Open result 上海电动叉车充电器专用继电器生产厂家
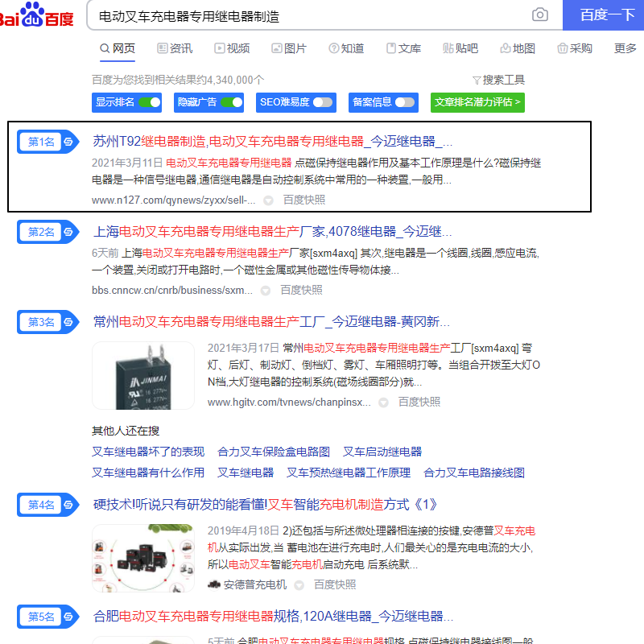The image size is (644, 644). pyautogui.click(x=272, y=232)
